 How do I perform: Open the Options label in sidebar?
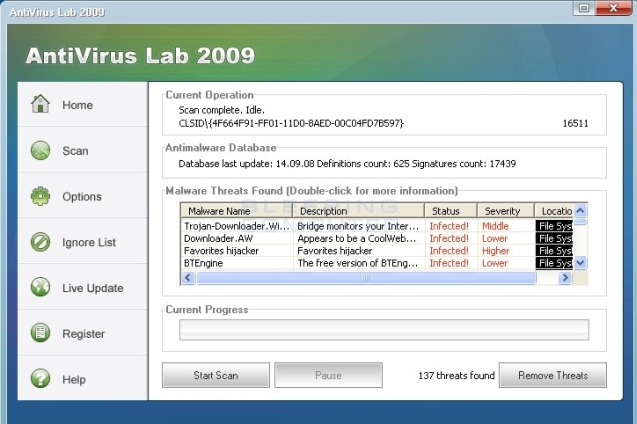click(82, 197)
